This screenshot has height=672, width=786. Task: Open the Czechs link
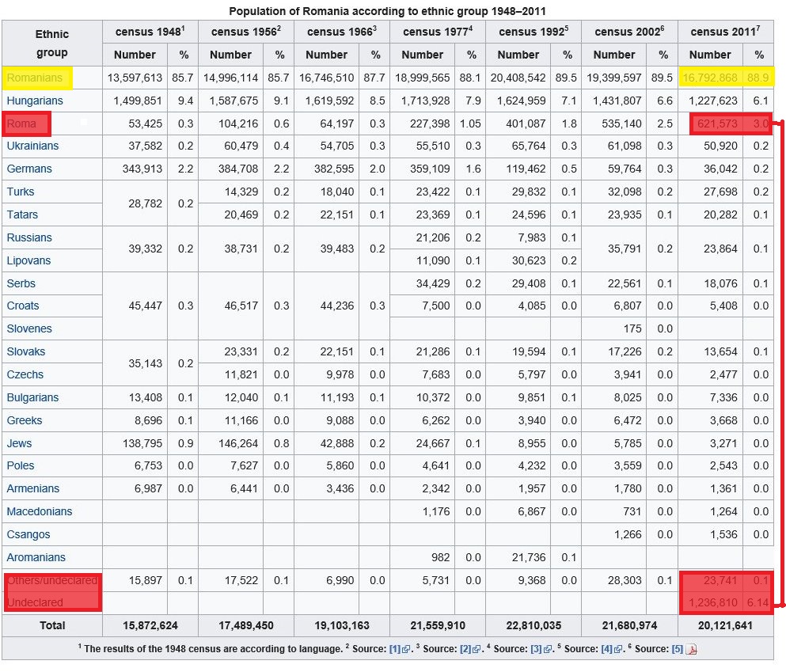point(25,375)
